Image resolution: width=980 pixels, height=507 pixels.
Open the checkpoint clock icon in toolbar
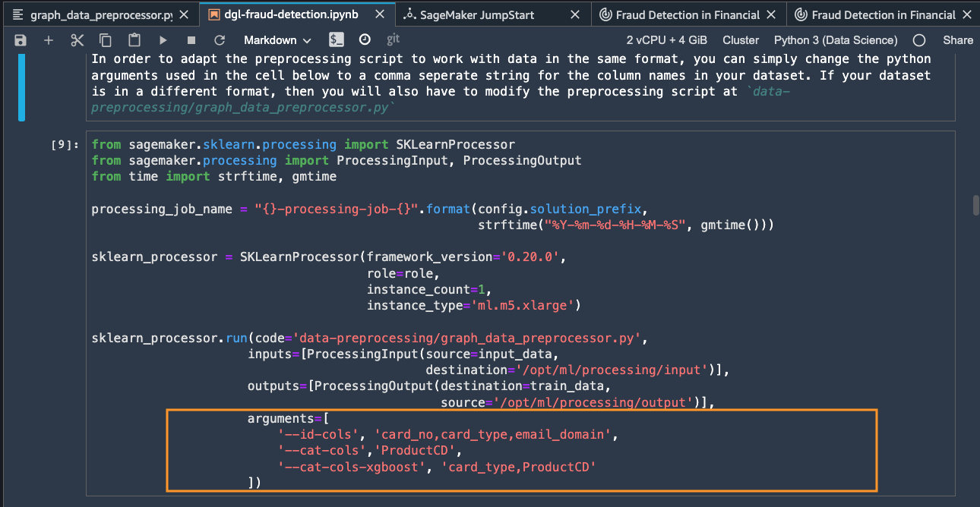point(365,39)
